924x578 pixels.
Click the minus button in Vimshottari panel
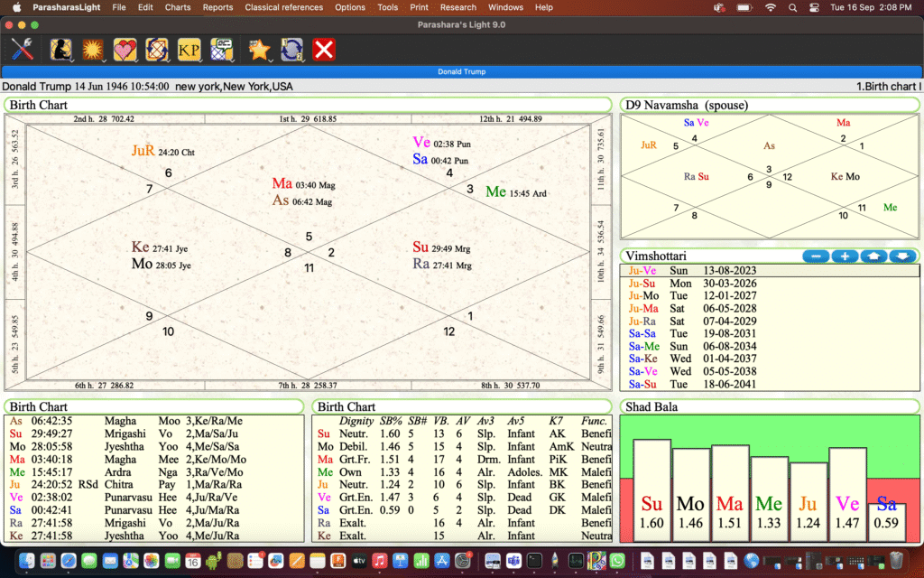click(816, 256)
